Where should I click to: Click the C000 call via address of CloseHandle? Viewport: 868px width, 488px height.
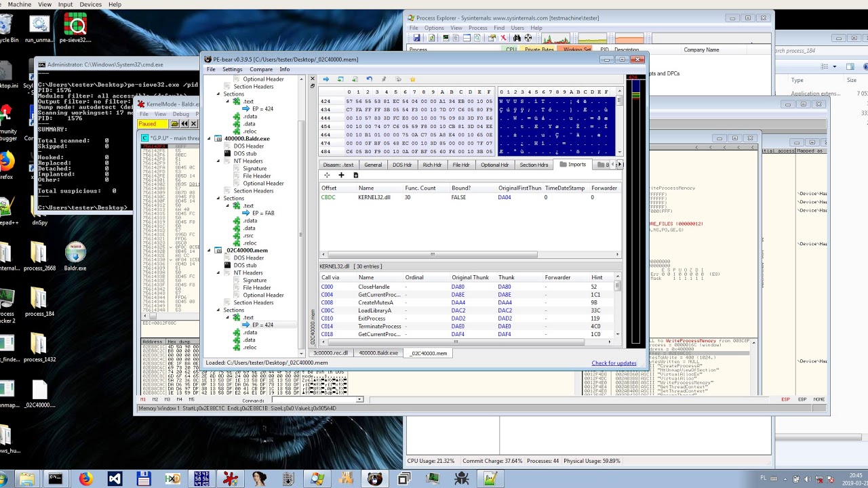coord(327,287)
